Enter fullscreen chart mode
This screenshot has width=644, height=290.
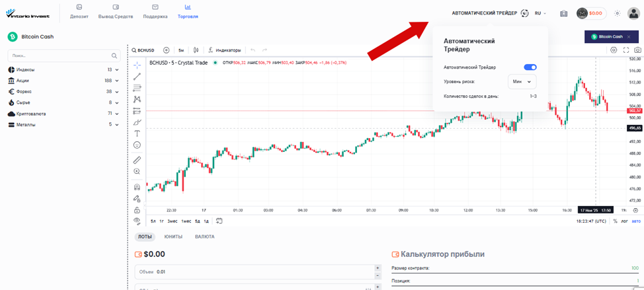(x=626, y=50)
